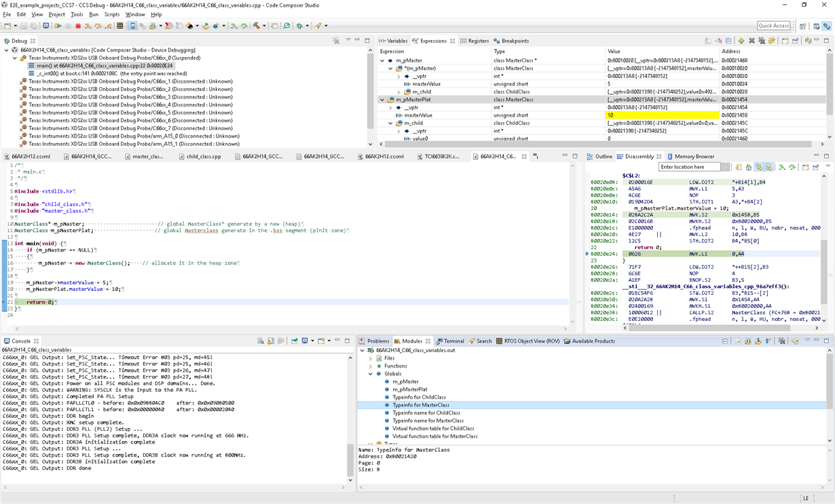
Task: Switch to the Memory Browser tab
Action: pyautogui.click(x=690, y=157)
